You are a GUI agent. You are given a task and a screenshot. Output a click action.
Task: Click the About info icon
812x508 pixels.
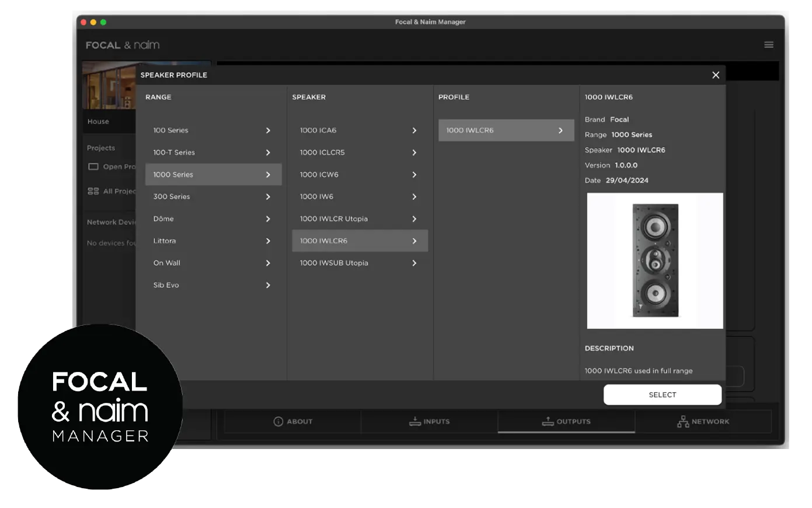coord(278,422)
